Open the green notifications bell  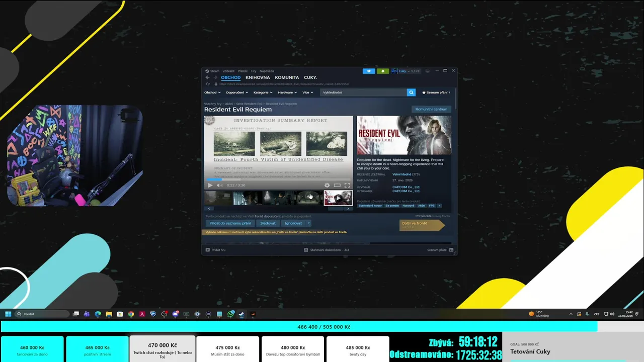tap(383, 71)
